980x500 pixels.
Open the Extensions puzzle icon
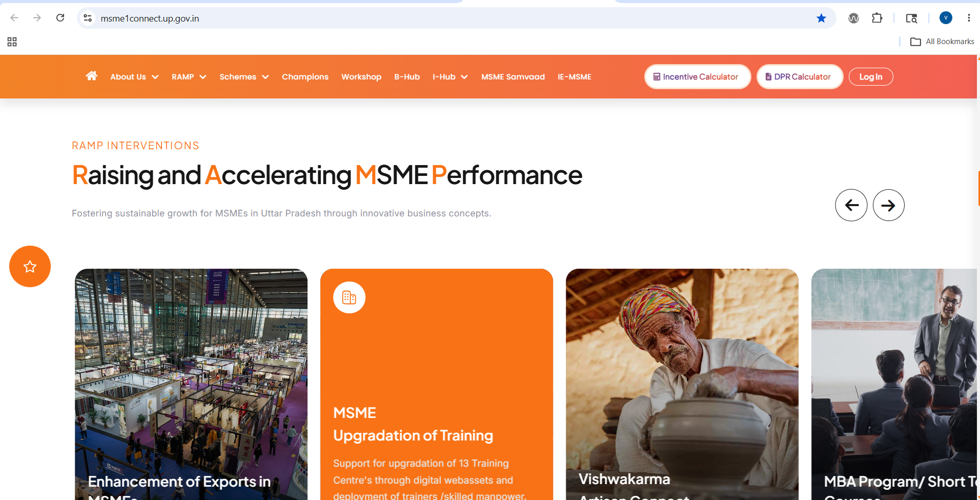(x=877, y=18)
